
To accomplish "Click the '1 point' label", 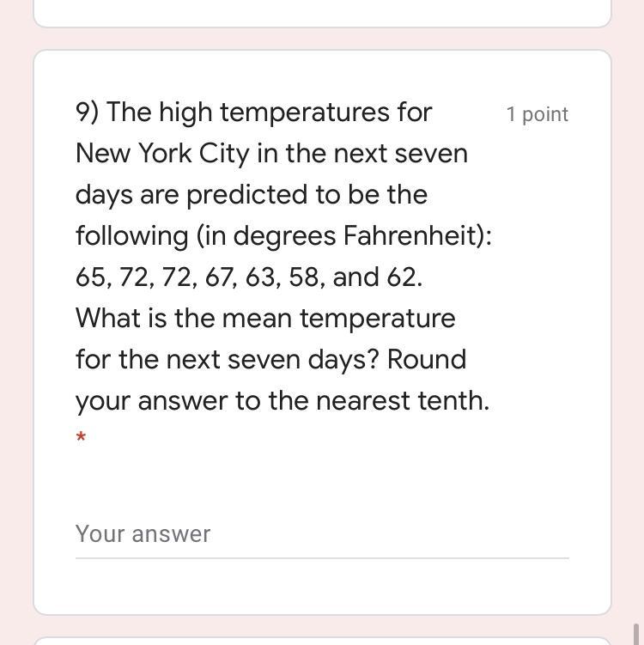I will click(x=537, y=114).
